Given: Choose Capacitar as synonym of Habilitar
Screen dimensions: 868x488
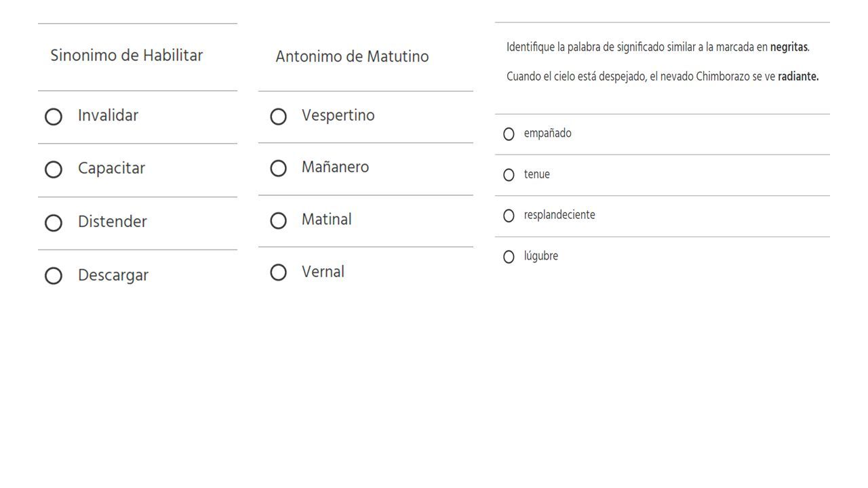Looking at the screenshot, I should click(x=54, y=169).
